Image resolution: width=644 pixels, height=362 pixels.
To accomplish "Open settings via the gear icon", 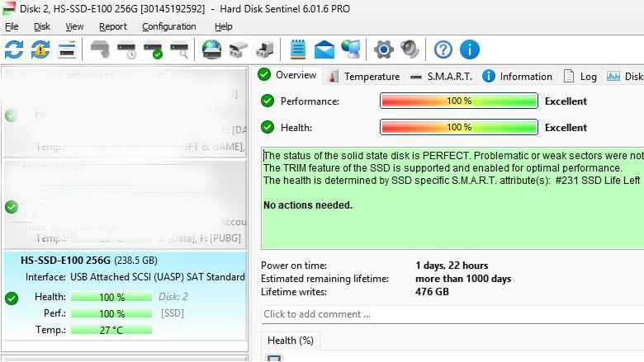I will tap(383, 49).
